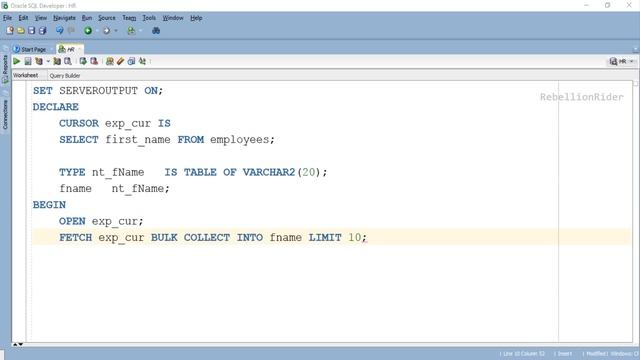Screen dimensions: 640x360
Task: Click the DECLARE keyword
Action: 56,107
